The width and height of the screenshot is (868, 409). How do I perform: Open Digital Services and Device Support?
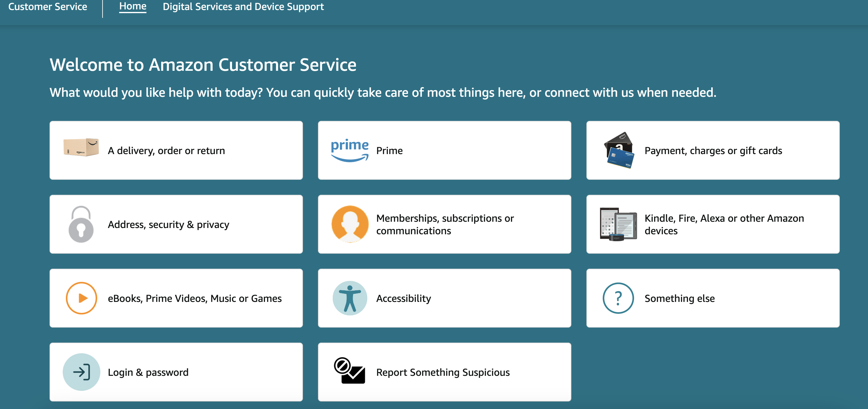click(x=243, y=6)
